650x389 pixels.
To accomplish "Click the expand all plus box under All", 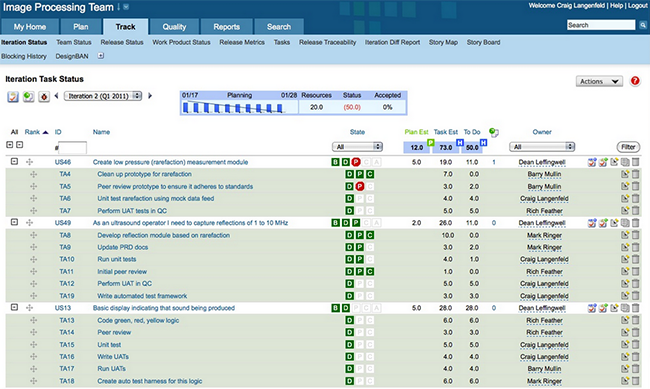I will 10,145.
